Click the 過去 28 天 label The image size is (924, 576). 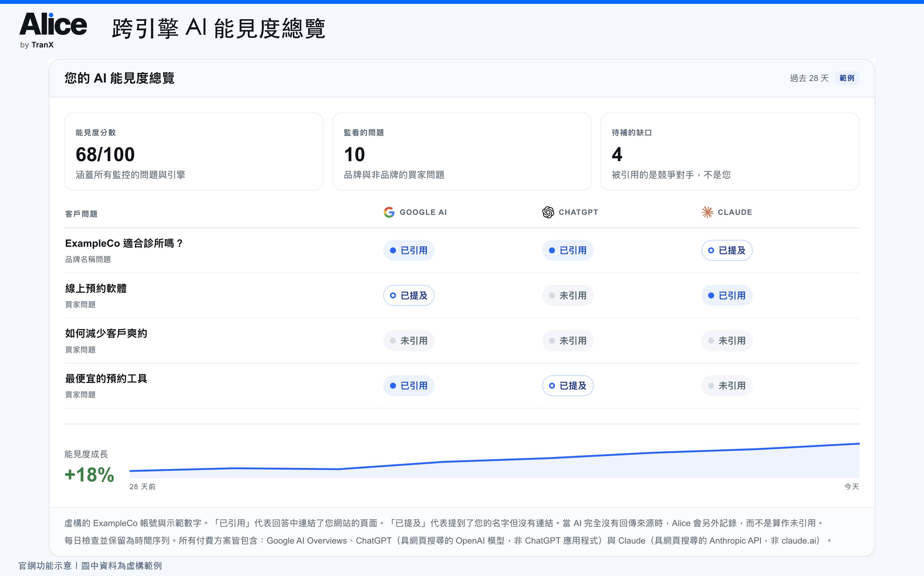click(809, 78)
